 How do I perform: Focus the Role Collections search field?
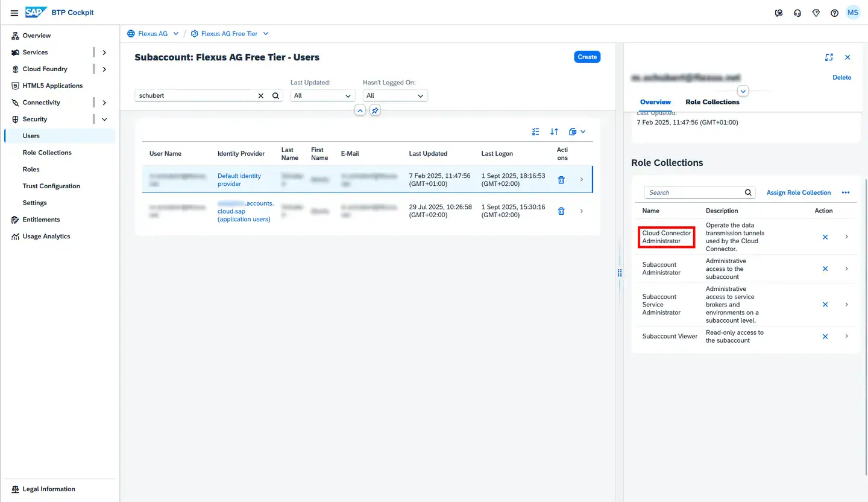pos(693,192)
